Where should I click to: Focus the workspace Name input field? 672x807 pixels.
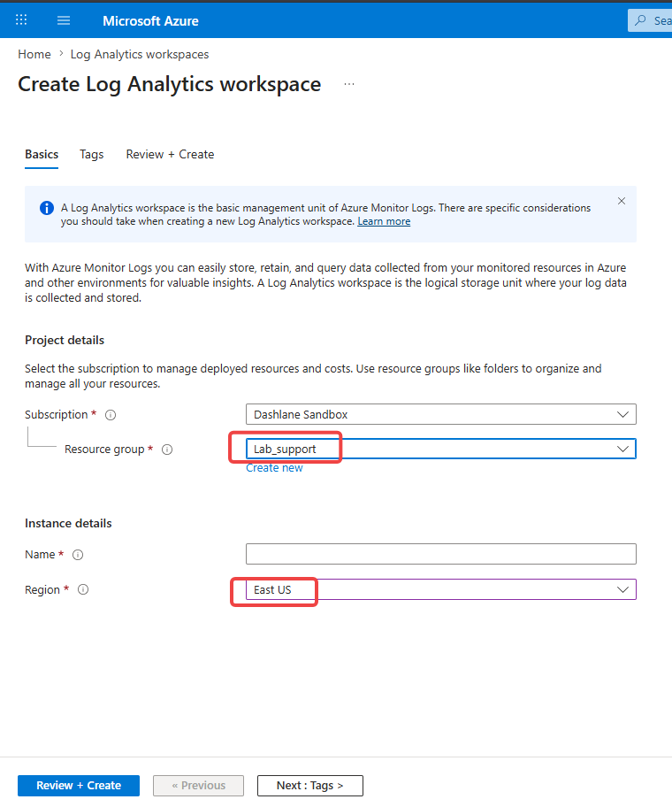(x=440, y=554)
